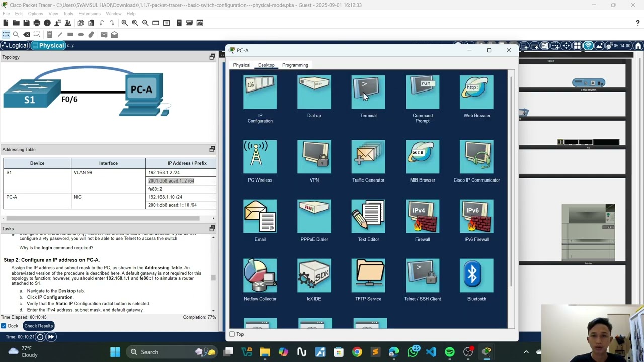Launch the Web Browser app
The image size is (644, 362).
[x=476, y=93]
